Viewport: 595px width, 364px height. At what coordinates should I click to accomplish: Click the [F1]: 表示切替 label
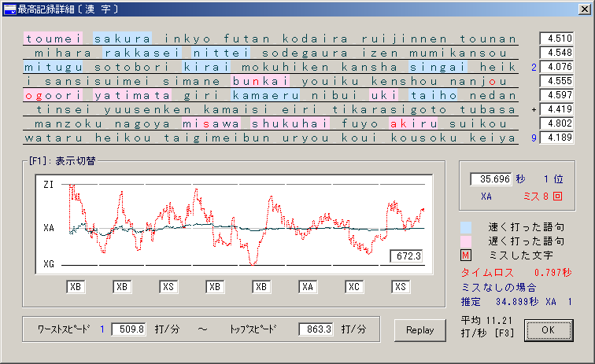tap(62, 160)
